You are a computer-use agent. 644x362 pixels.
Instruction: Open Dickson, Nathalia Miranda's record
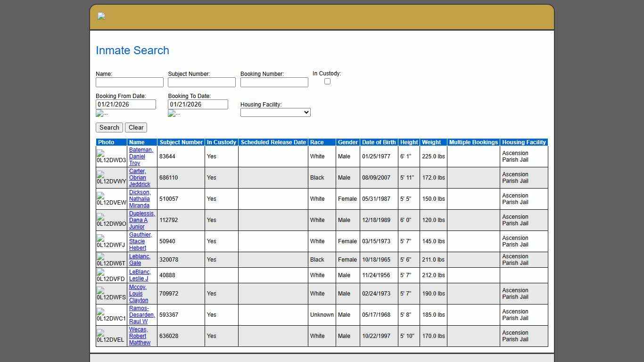tap(140, 198)
